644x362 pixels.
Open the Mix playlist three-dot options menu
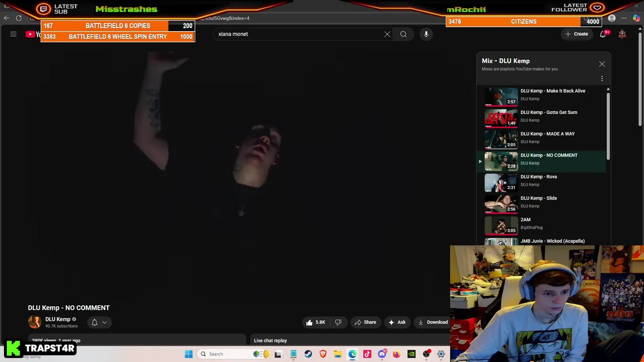pos(602,78)
